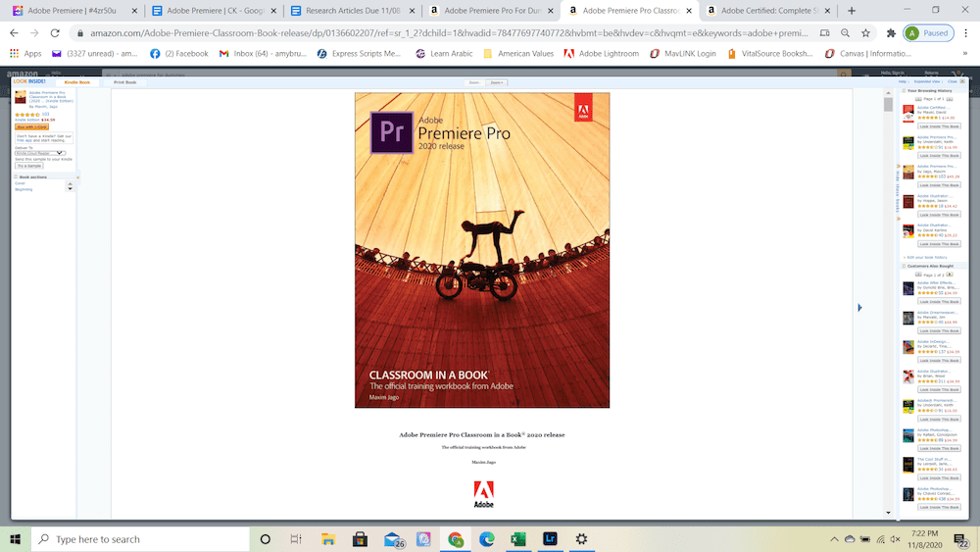Click the Premiere Pro book cover image
The height and width of the screenshot is (552, 980).
click(482, 250)
